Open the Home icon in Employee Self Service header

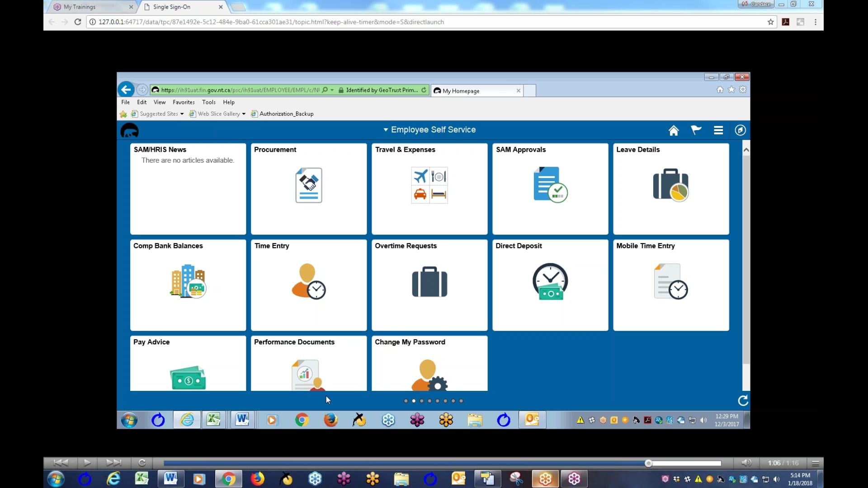tap(674, 130)
